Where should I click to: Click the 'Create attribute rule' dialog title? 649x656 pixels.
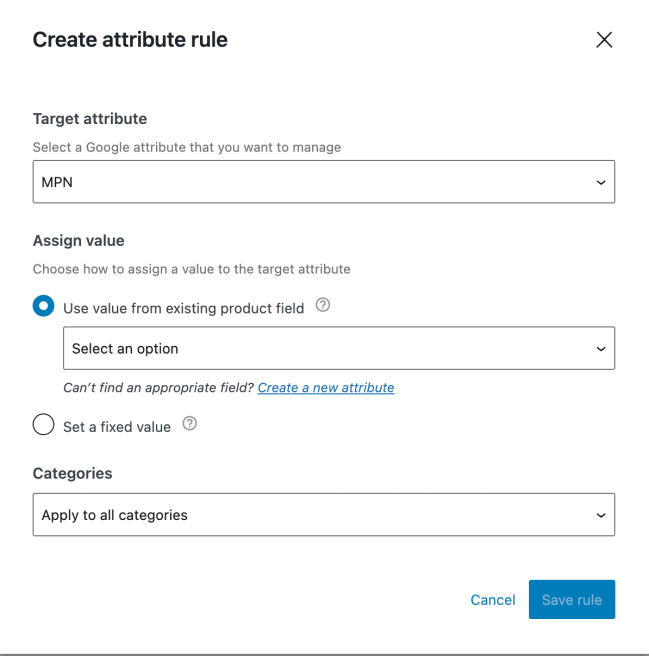pos(130,40)
